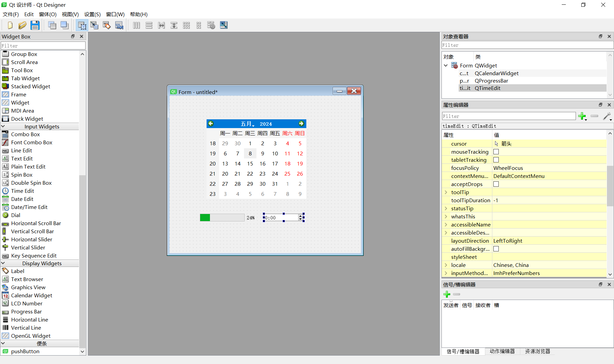614x364 pixels.
Task: Select the Edit Signals/Slots mode icon
Action: 94,25
